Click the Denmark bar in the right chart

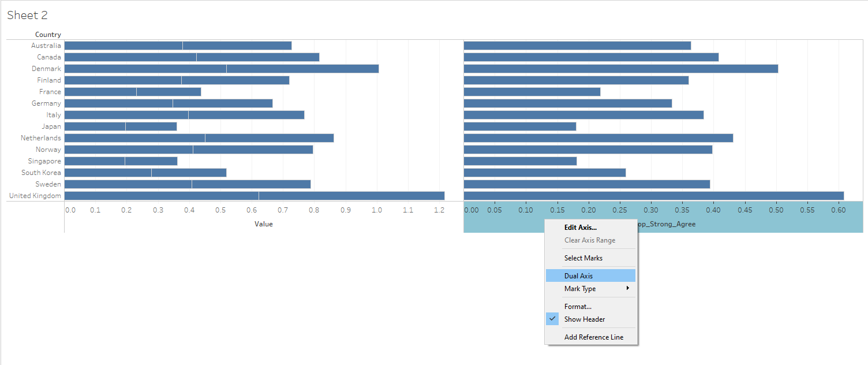tap(620, 69)
